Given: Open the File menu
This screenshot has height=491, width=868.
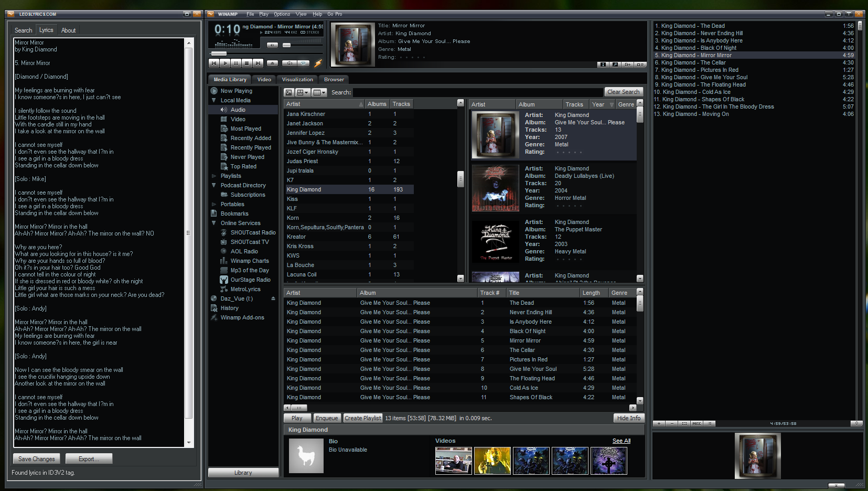Looking at the screenshot, I should coord(250,14).
